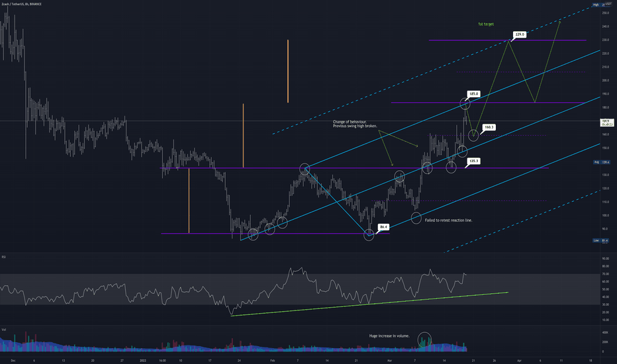Click the Dec date on time axis
This screenshot has height=364, width=617.
[x=13, y=361]
